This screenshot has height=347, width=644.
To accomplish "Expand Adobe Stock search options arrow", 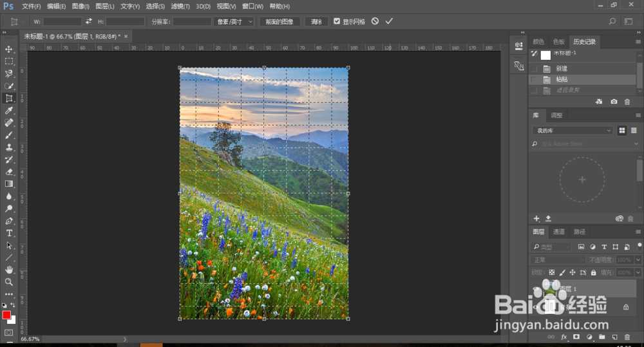I will point(636,144).
